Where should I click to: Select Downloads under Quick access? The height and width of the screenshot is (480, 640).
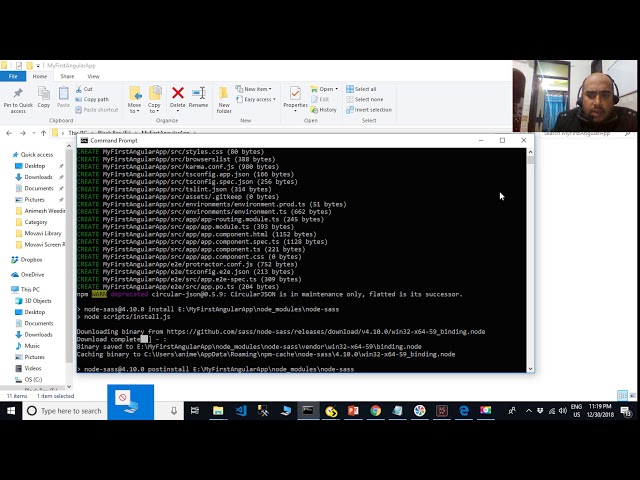38,177
